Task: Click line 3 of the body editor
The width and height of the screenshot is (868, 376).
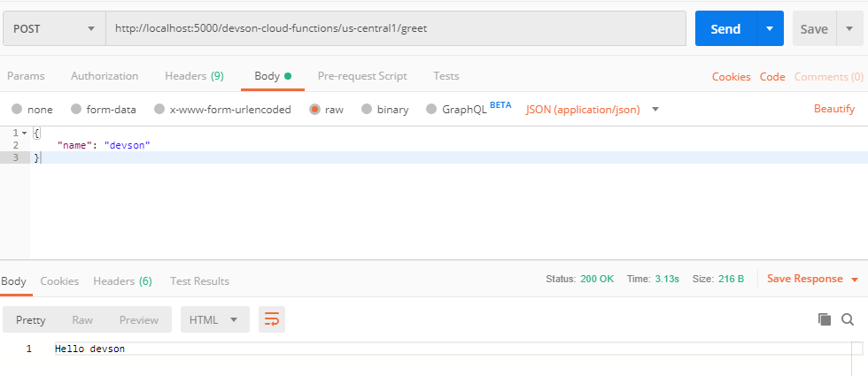Action: (x=448, y=157)
